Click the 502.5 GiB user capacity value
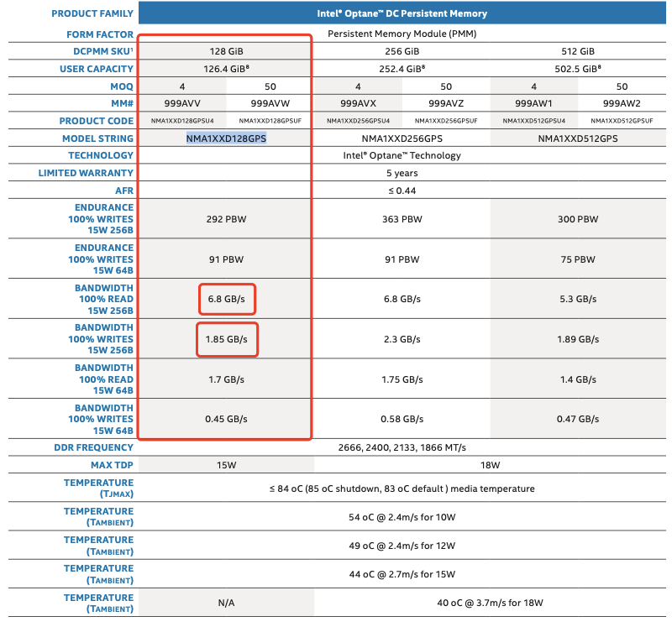The image size is (672, 627). pyautogui.click(x=578, y=69)
